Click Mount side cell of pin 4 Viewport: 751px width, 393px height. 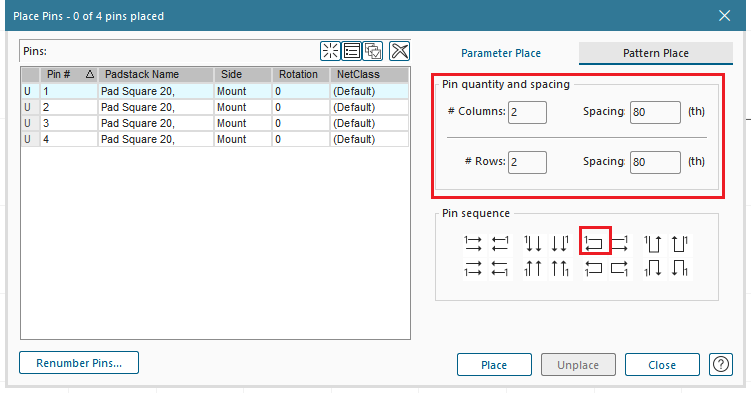[242, 139]
